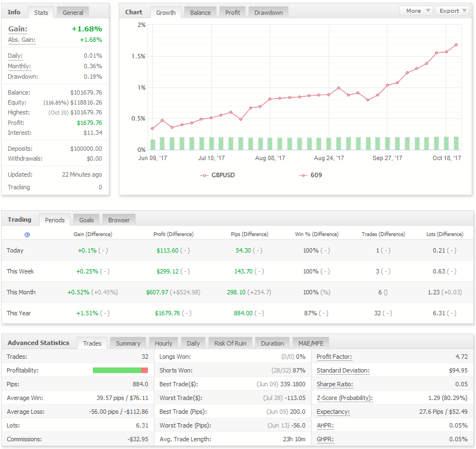Open the Goals tab
Image resolution: width=476 pixels, height=449 pixels.
point(86,220)
